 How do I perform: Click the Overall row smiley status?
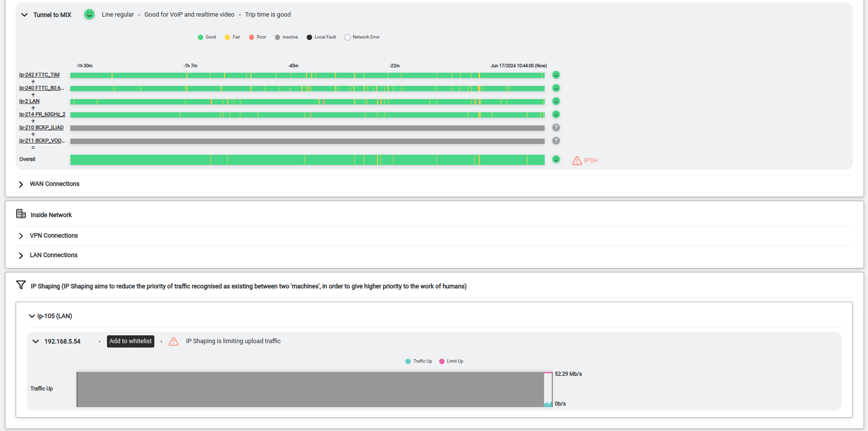556,159
